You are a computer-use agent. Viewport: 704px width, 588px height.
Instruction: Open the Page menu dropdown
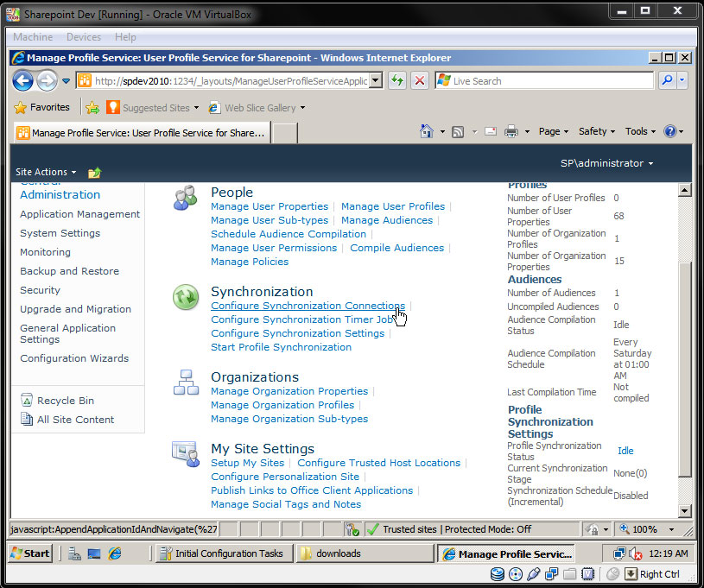coord(554,131)
